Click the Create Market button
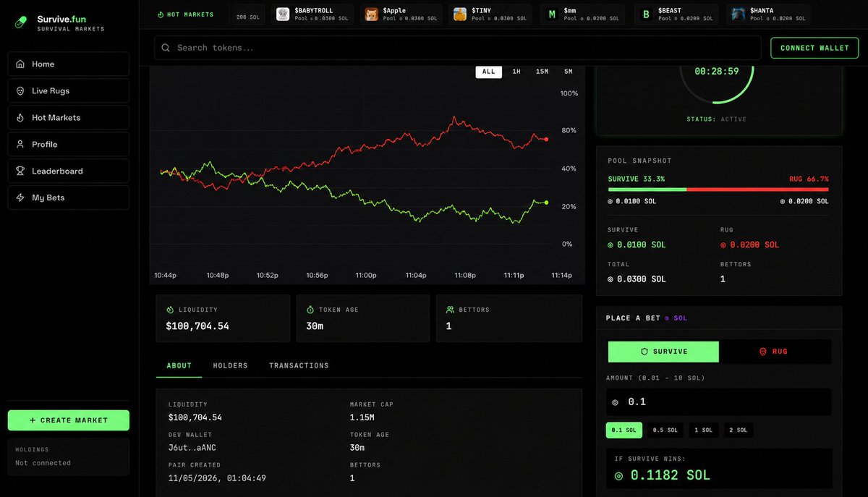 [x=69, y=420]
